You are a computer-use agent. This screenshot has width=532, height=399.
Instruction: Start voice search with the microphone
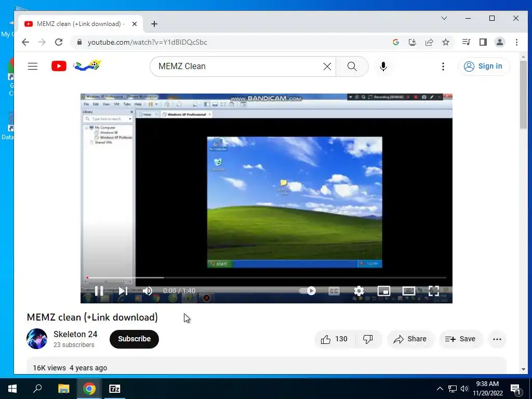pos(383,66)
